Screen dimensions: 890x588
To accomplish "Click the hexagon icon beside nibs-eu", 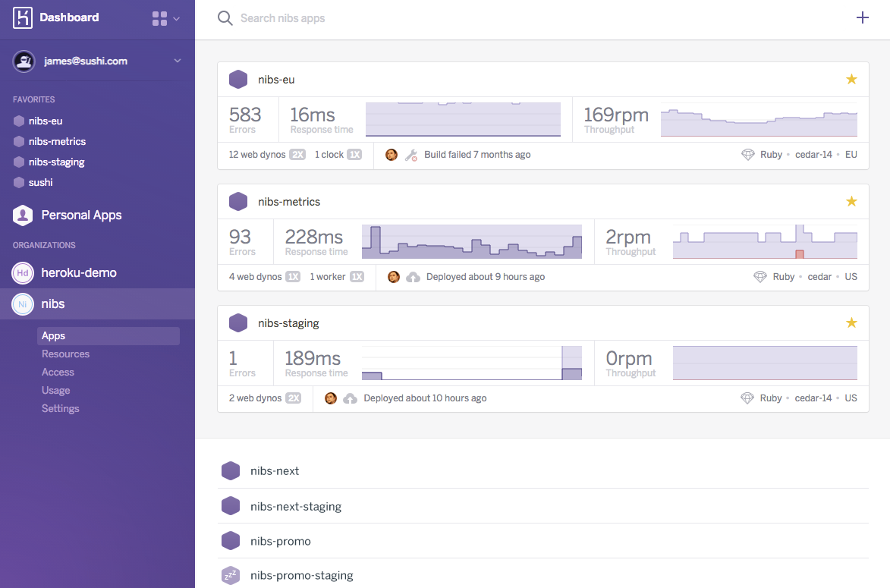I will click(x=238, y=79).
